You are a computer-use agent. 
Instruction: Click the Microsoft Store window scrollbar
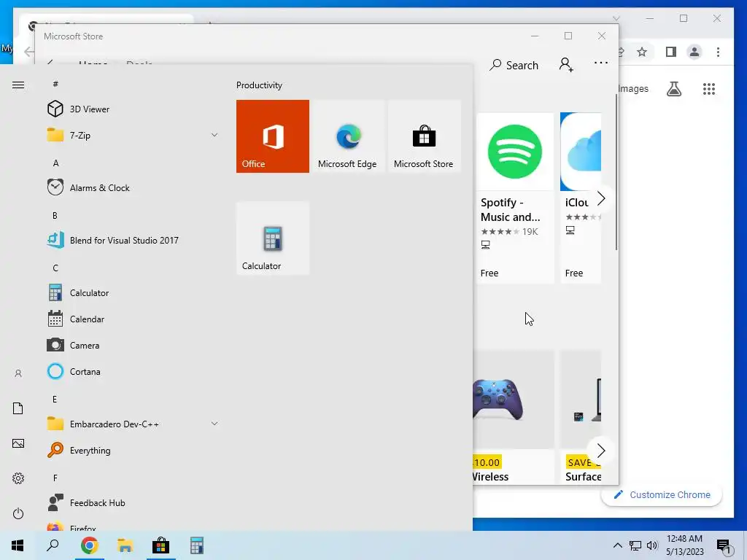[616, 171]
